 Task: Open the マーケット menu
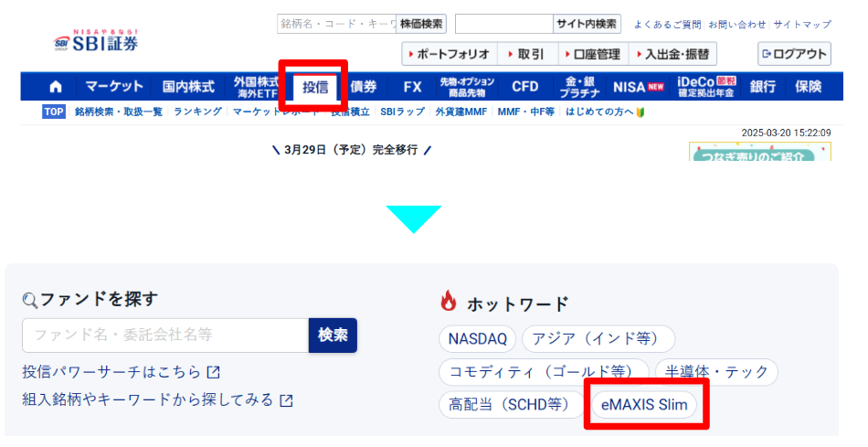pos(114,87)
